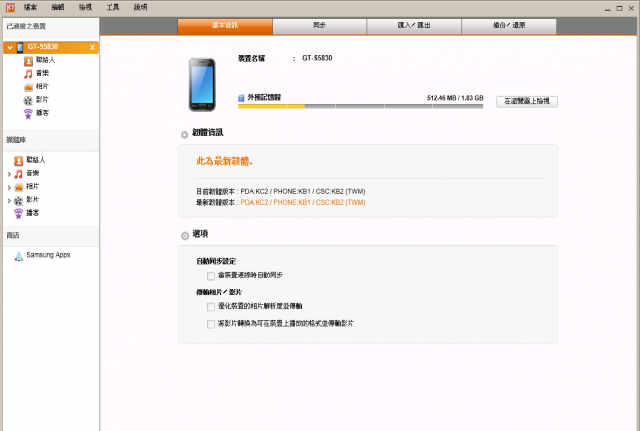Click latest firmware version orange text
The height and width of the screenshot is (431, 640).
[303, 202]
